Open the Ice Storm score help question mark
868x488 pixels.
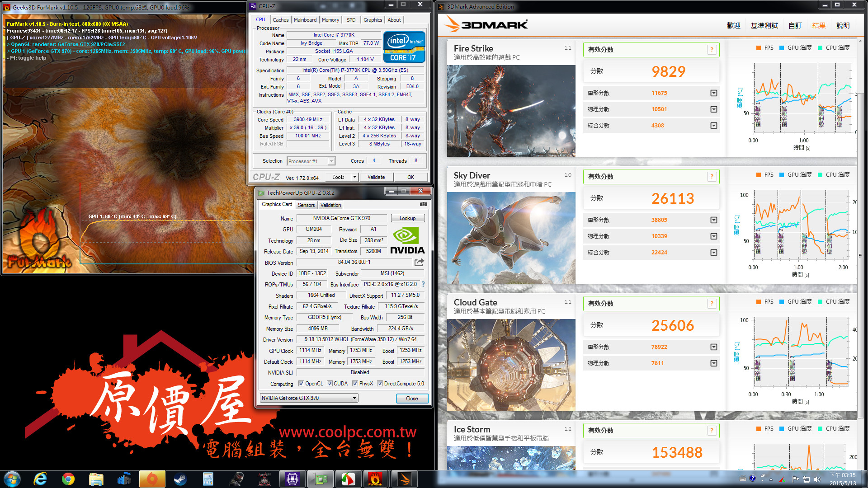tap(712, 431)
